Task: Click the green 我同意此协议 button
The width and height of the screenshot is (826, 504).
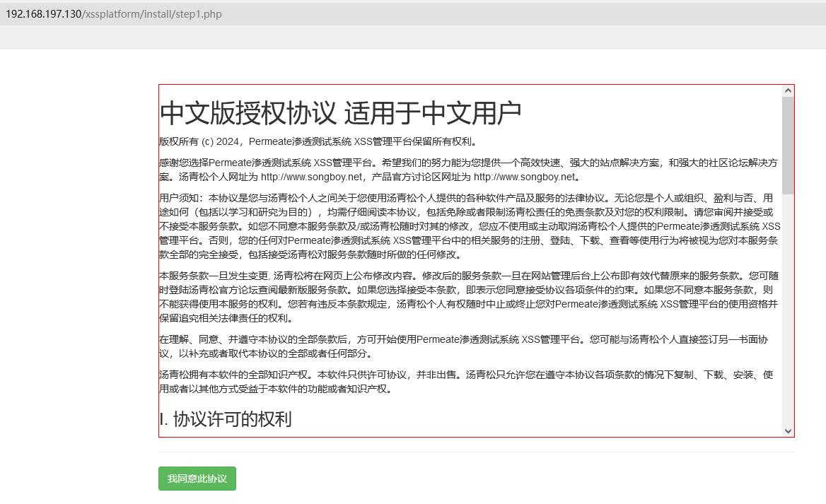Action: 197,478
